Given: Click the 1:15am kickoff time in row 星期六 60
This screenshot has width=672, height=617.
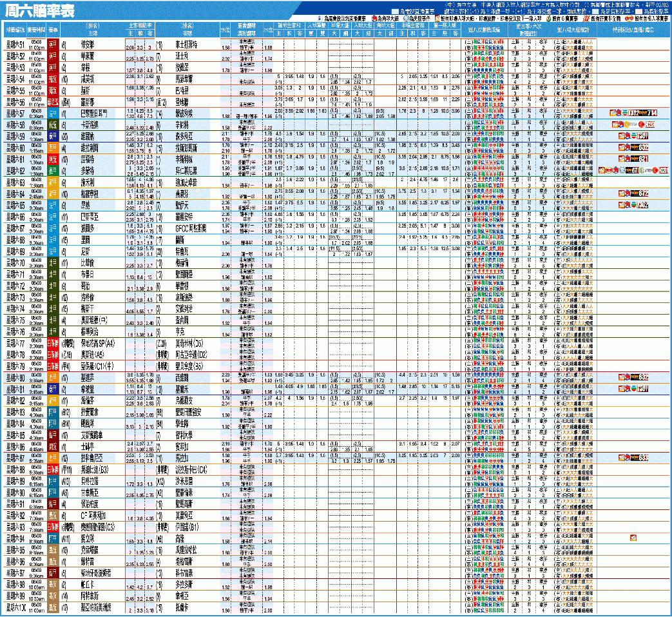Looking at the screenshot, I should pos(37,150).
